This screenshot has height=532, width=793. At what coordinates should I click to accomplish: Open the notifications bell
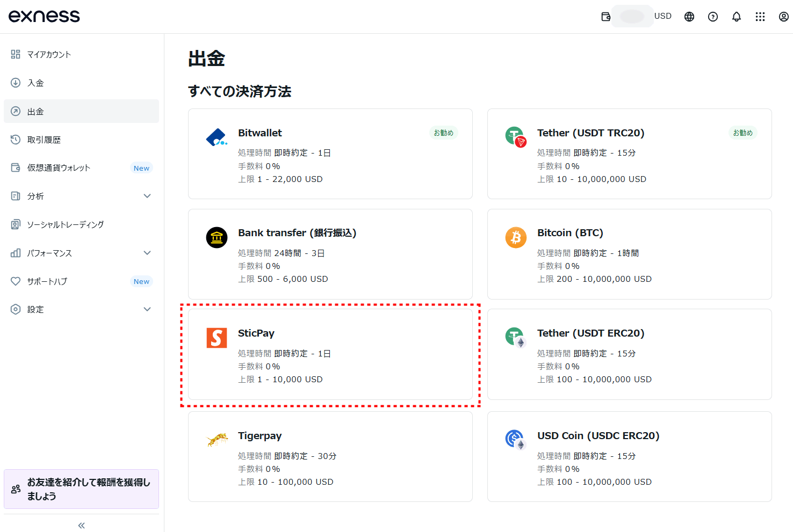coord(737,17)
